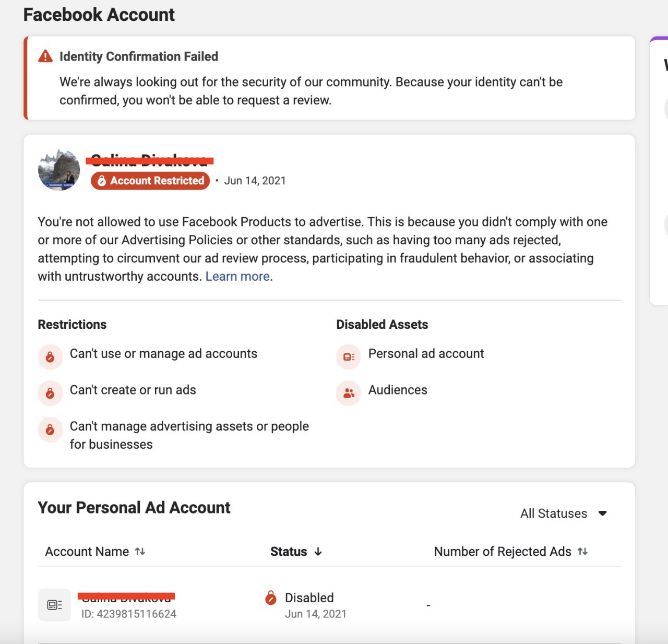Sort by Number of Rejected Ads arrows
The height and width of the screenshot is (644, 668).
point(582,552)
